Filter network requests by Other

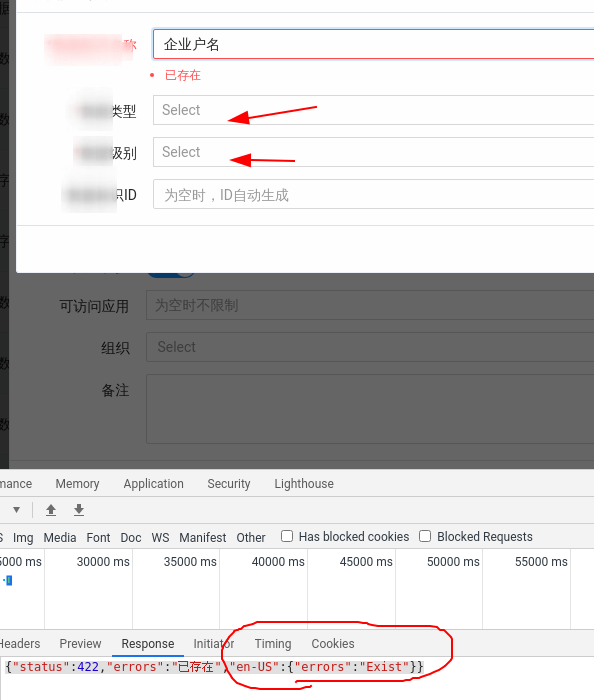(251, 538)
